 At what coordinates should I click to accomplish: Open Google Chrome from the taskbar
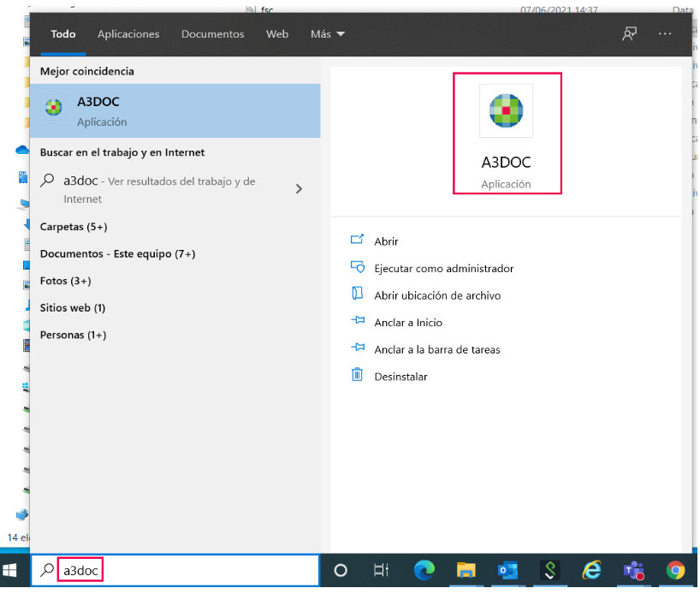click(x=675, y=570)
